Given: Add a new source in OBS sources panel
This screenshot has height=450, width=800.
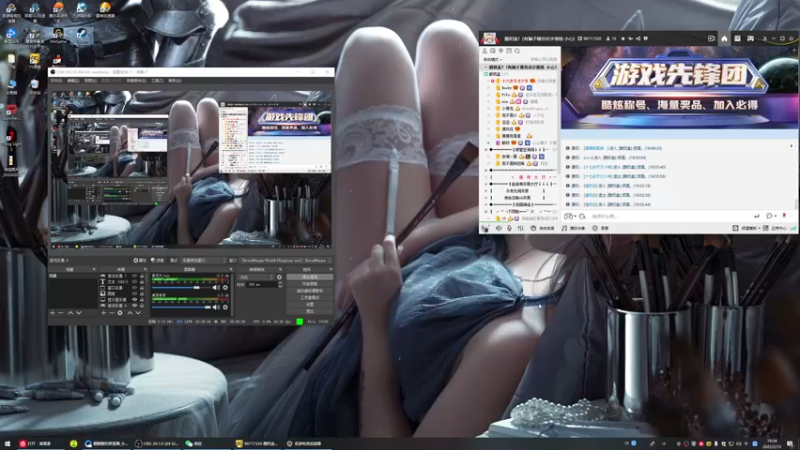Looking at the screenshot, I should [x=104, y=312].
